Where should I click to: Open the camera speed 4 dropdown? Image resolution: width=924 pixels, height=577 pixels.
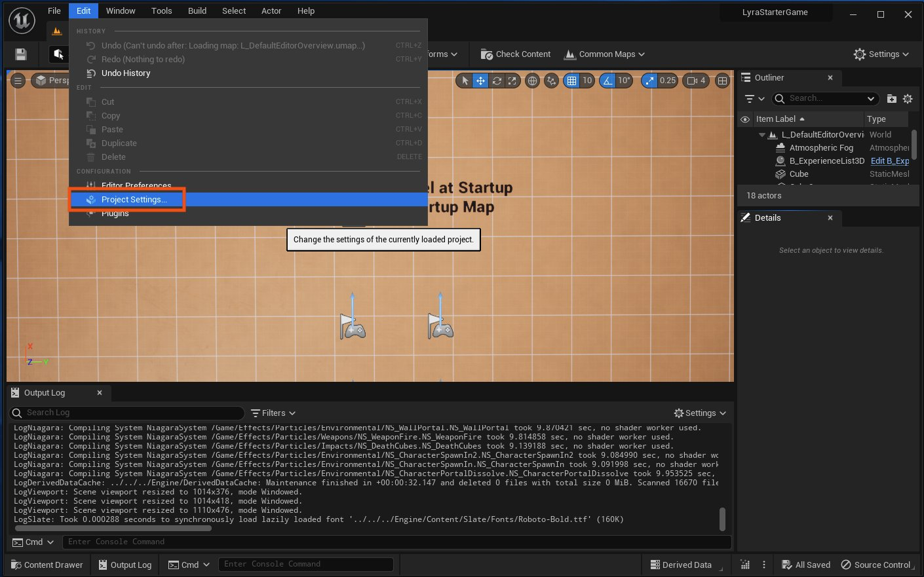pos(697,81)
